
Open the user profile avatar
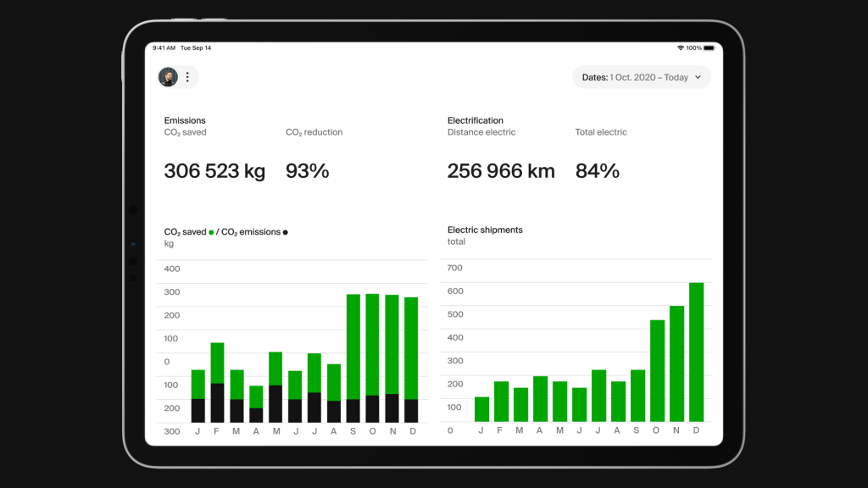point(168,77)
